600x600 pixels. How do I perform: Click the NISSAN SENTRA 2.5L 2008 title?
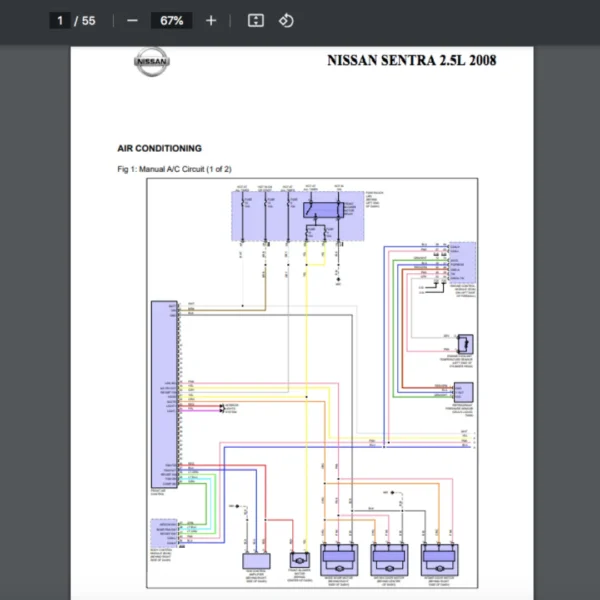point(411,61)
